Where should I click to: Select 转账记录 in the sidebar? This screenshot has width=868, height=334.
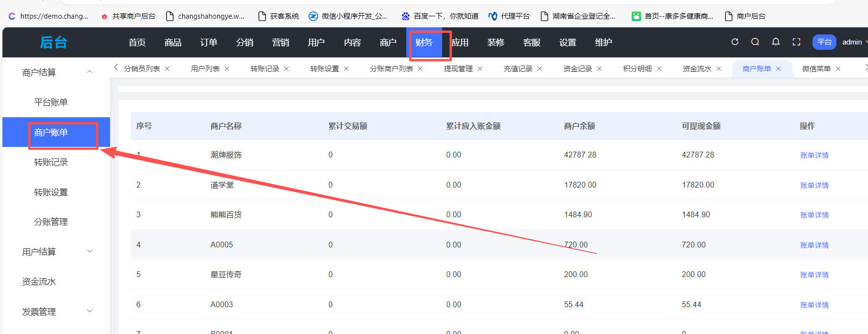(51, 162)
